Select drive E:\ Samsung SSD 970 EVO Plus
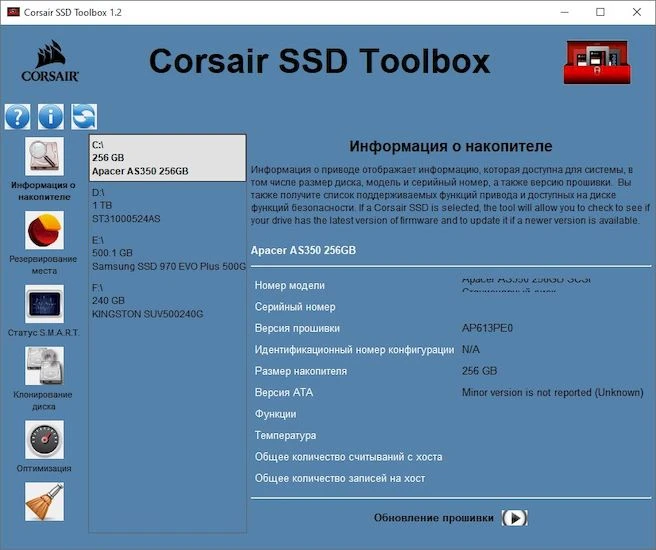This screenshot has height=550, width=656. (x=167, y=253)
